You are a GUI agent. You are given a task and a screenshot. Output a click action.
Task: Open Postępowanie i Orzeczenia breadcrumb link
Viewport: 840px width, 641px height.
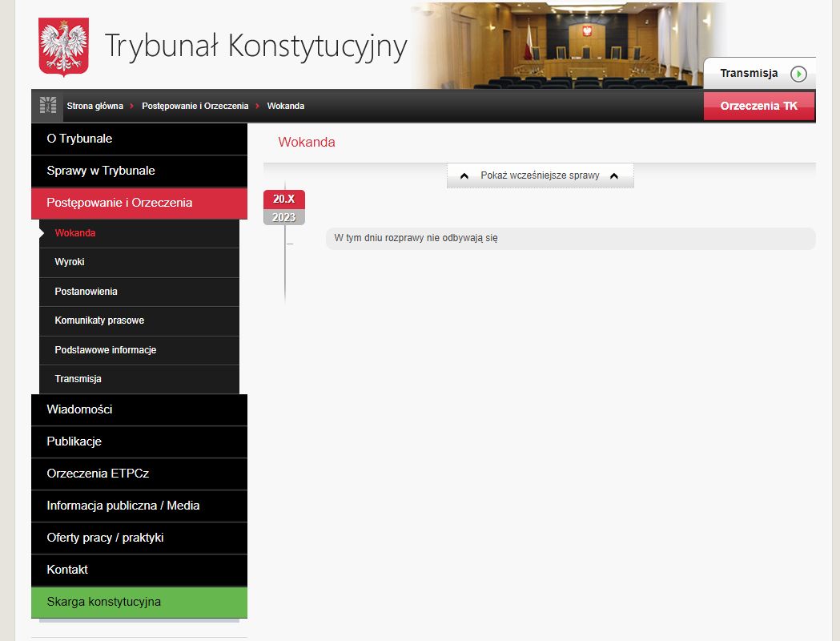[x=195, y=106]
